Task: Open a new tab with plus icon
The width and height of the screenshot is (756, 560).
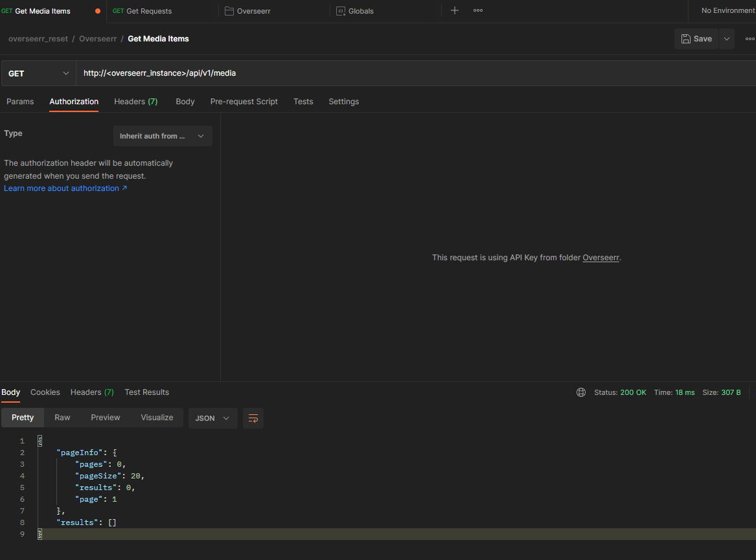Action: pos(454,10)
